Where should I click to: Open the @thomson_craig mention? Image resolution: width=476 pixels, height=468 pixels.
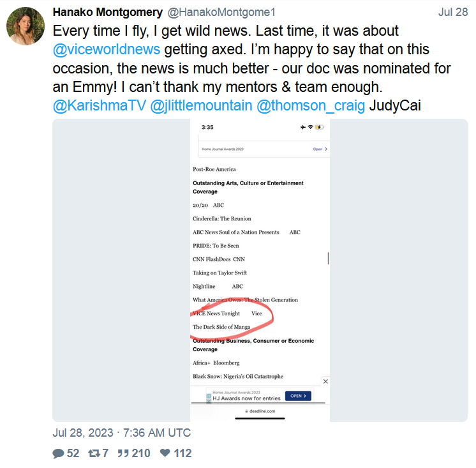click(311, 105)
